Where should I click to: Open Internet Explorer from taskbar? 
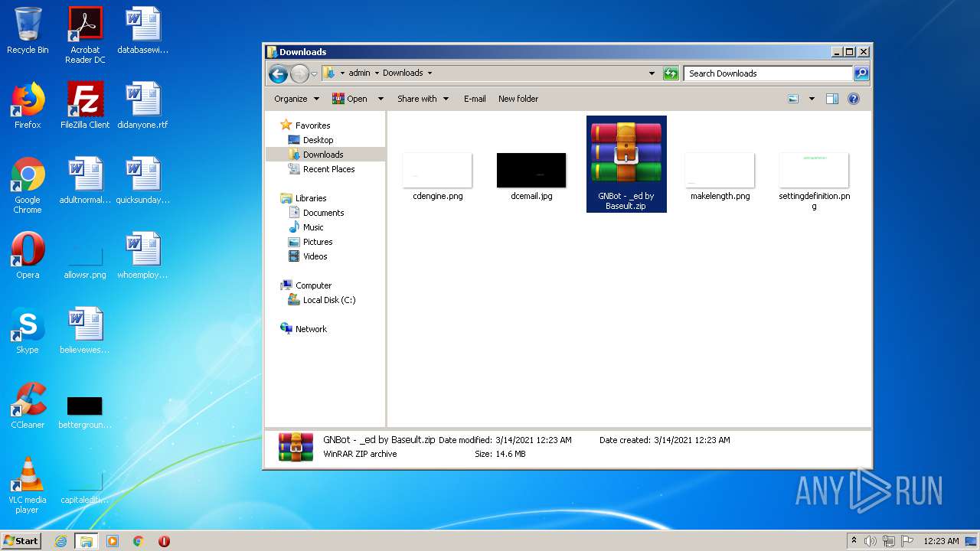coord(60,541)
